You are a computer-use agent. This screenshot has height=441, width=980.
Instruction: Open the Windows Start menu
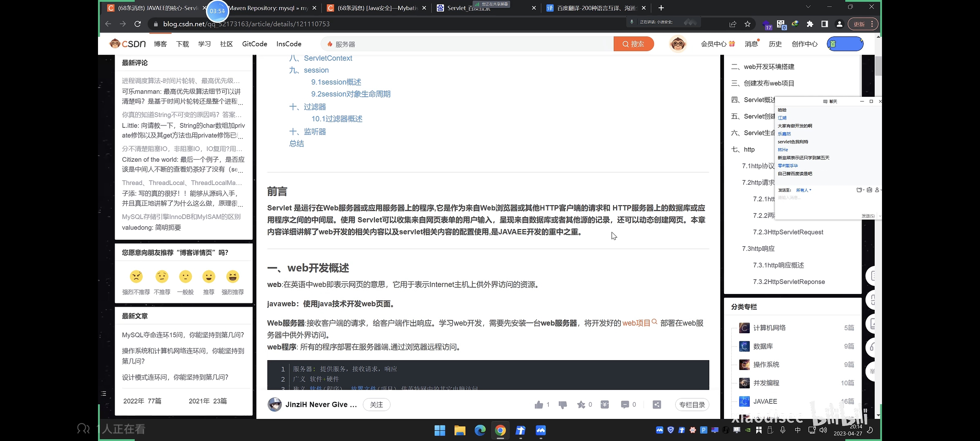(440, 430)
